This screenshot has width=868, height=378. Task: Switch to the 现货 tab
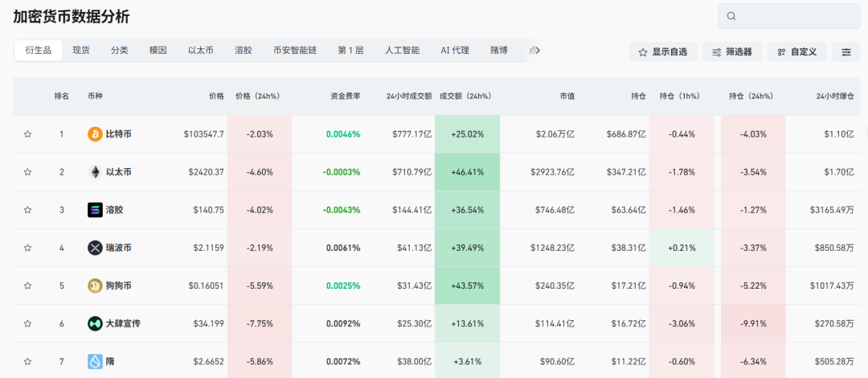point(81,51)
